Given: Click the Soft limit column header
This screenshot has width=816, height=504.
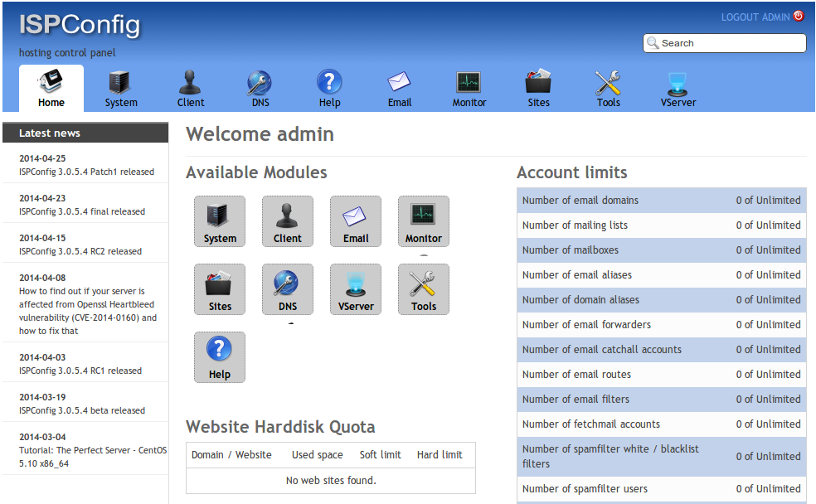Looking at the screenshot, I should 381,454.
